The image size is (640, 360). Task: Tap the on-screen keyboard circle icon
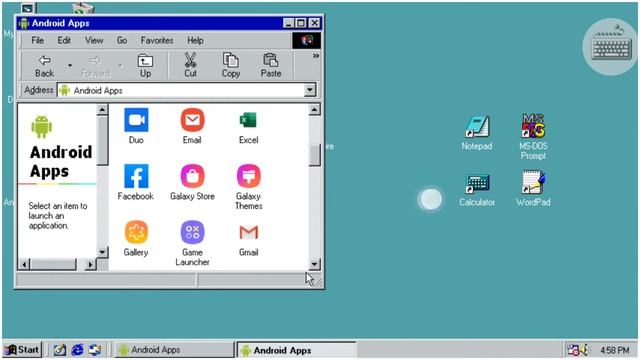point(611,47)
